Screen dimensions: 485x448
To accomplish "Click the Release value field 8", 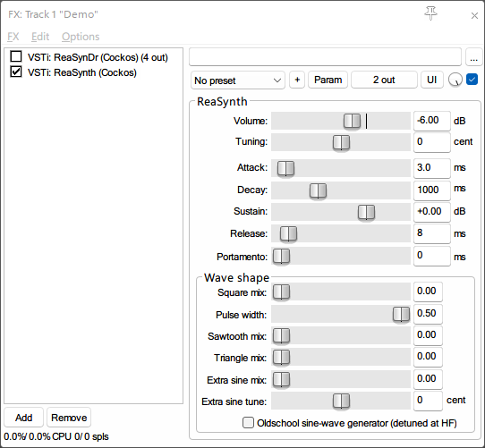I will coord(432,233).
